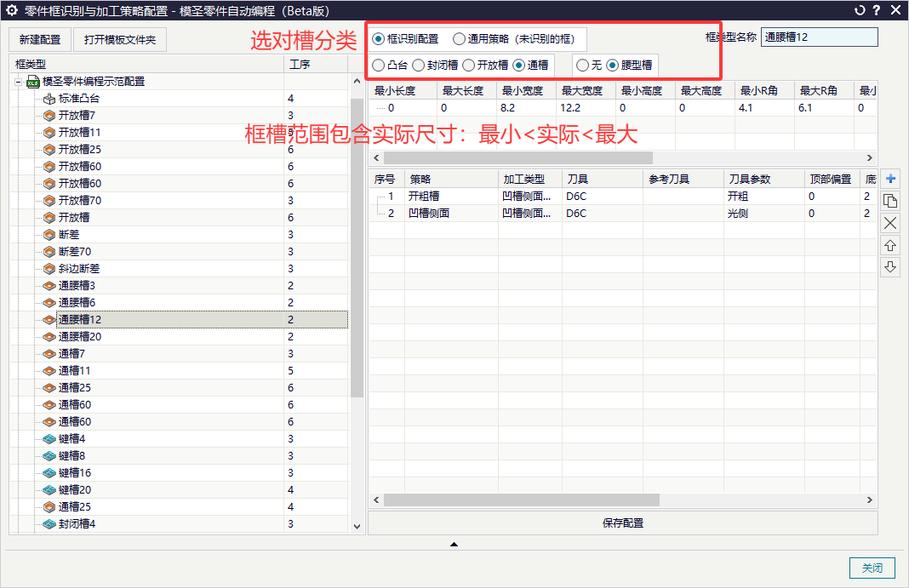The height and width of the screenshot is (588, 909).
Task: Click the icon beside 通槽11
Action: click(x=49, y=371)
